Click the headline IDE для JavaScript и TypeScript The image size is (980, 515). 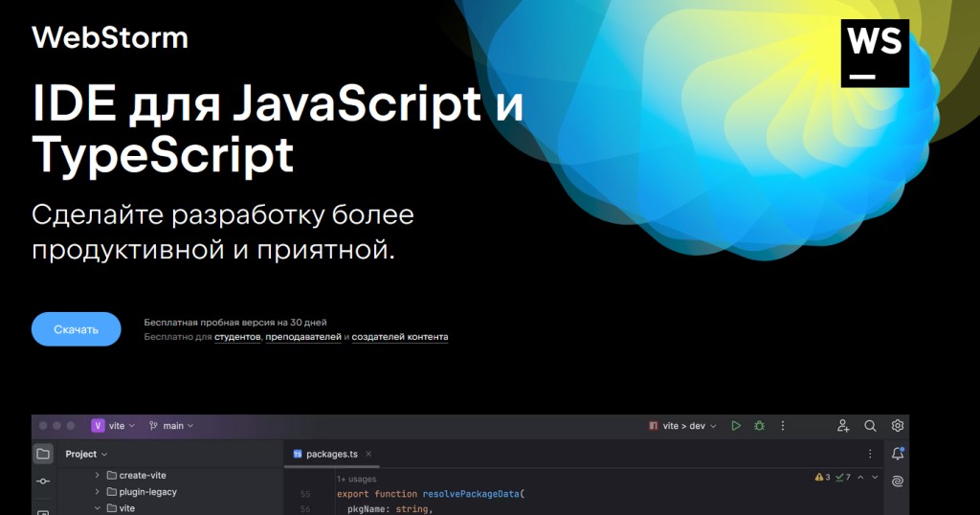click(x=277, y=129)
